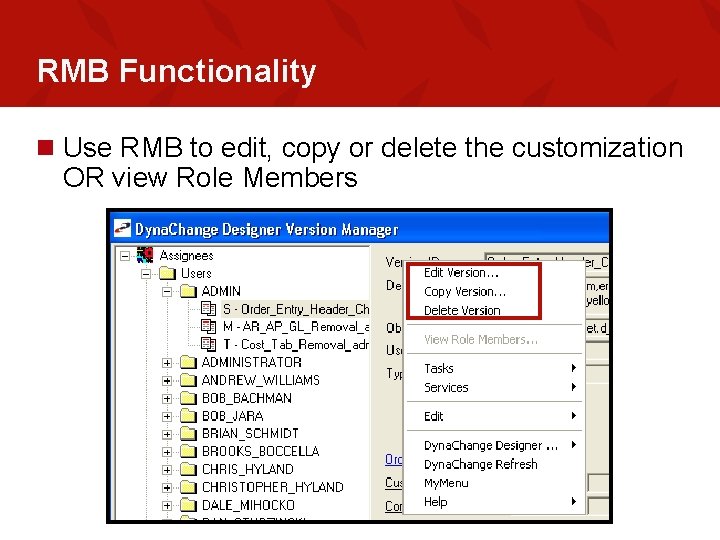
Task: Click the CHRIS_HYLAND folder icon
Action: [188, 469]
